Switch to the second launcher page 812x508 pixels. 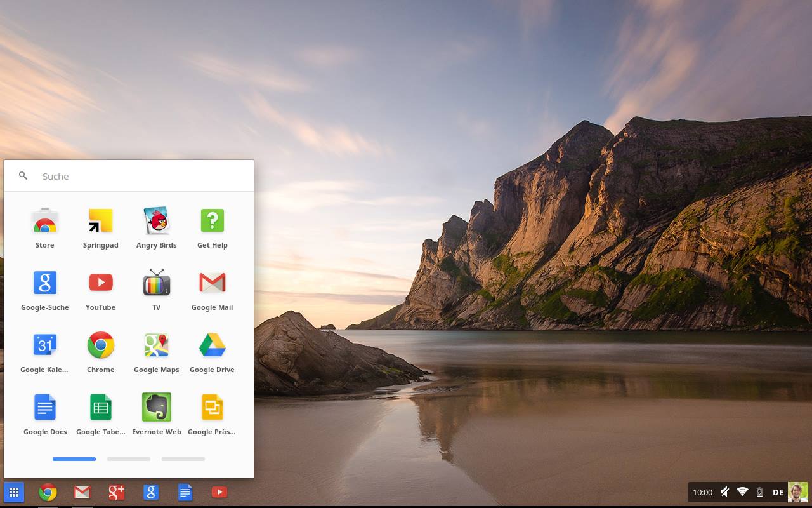pos(129,459)
